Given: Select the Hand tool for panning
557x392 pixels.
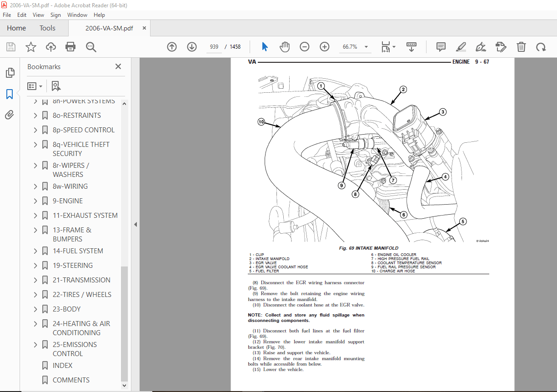Looking at the screenshot, I should [x=284, y=46].
